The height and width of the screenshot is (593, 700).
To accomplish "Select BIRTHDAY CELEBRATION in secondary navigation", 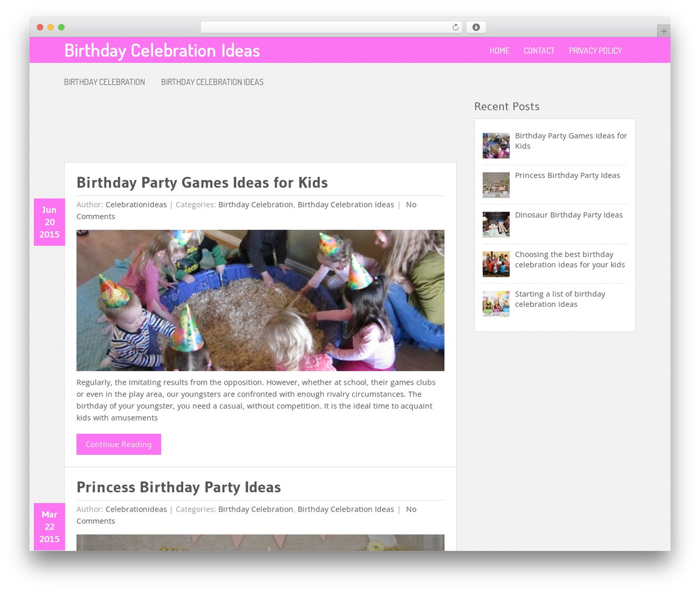I will [x=104, y=82].
